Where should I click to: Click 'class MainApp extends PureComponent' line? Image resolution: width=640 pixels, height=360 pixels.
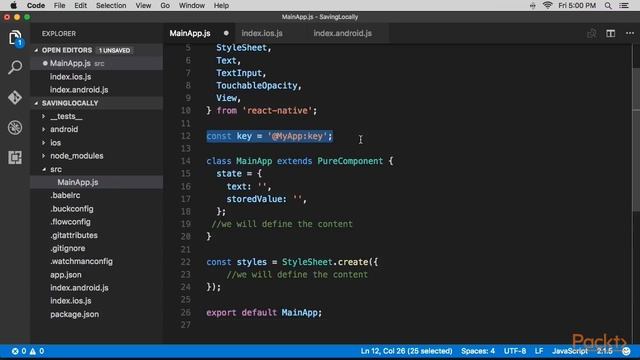(x=300, y=161)
